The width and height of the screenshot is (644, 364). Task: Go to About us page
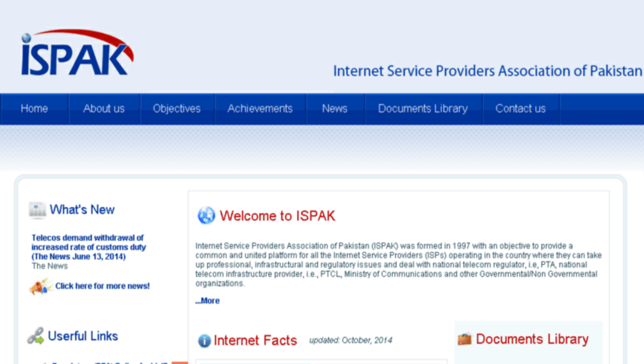(104, 108)
